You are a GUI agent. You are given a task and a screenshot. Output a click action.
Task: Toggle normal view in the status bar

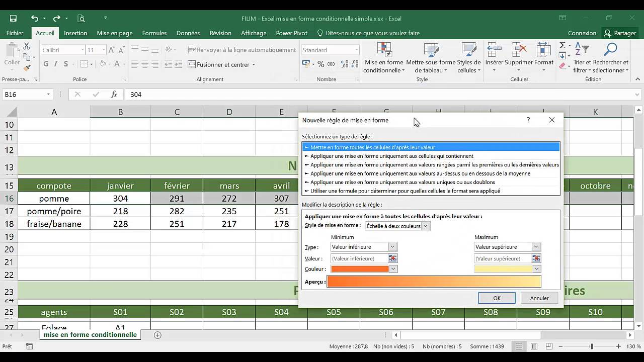pyautogui.click(x=519, y=346)
